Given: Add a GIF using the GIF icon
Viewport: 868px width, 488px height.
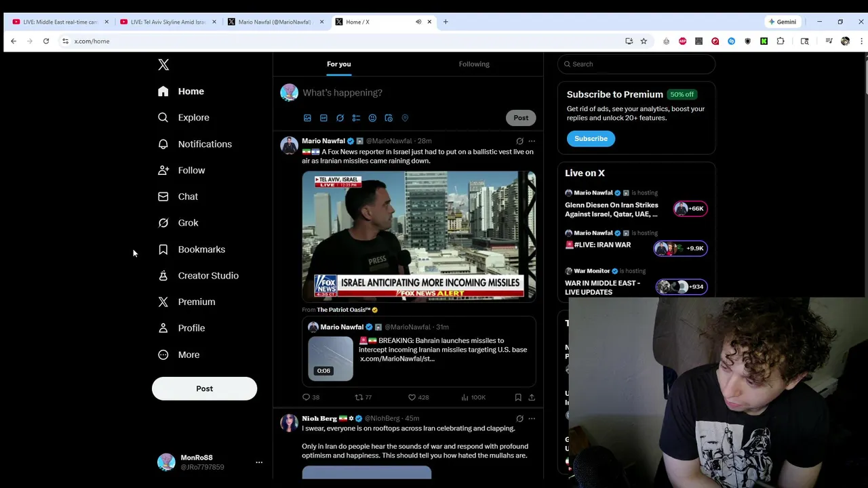Looking at the screenshot, I should [323, 118].
